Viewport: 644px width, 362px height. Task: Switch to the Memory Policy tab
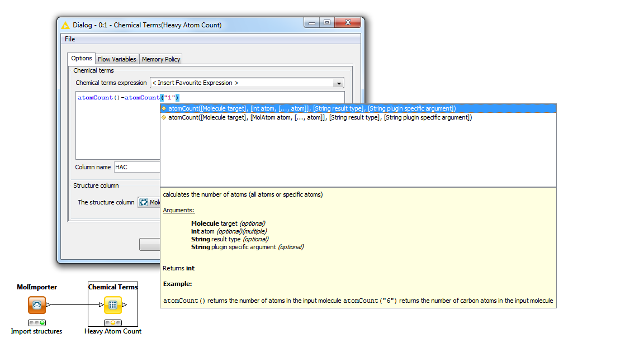pyautogui.click(x=160, y=59)
